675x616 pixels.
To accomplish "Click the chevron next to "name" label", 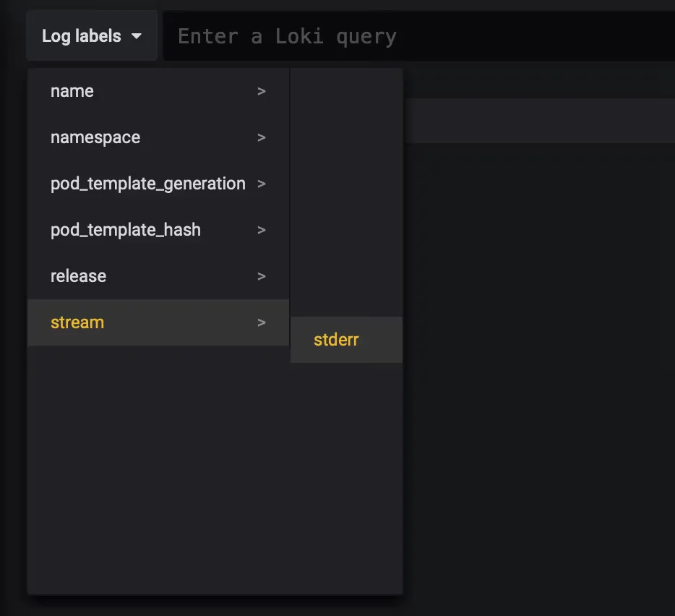I will click(261, 91).
